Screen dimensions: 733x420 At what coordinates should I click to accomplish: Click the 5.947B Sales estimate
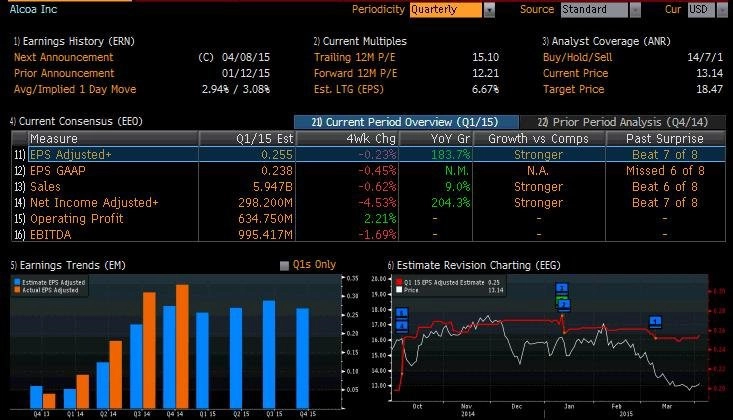pyautogui.click(x=273, y=187)
